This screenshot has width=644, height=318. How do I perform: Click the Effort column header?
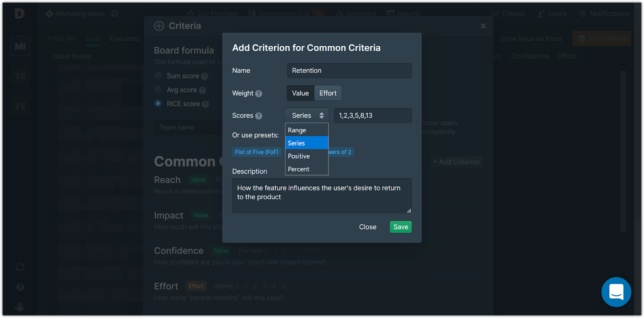pyautogui.click(x=566, y=56)
